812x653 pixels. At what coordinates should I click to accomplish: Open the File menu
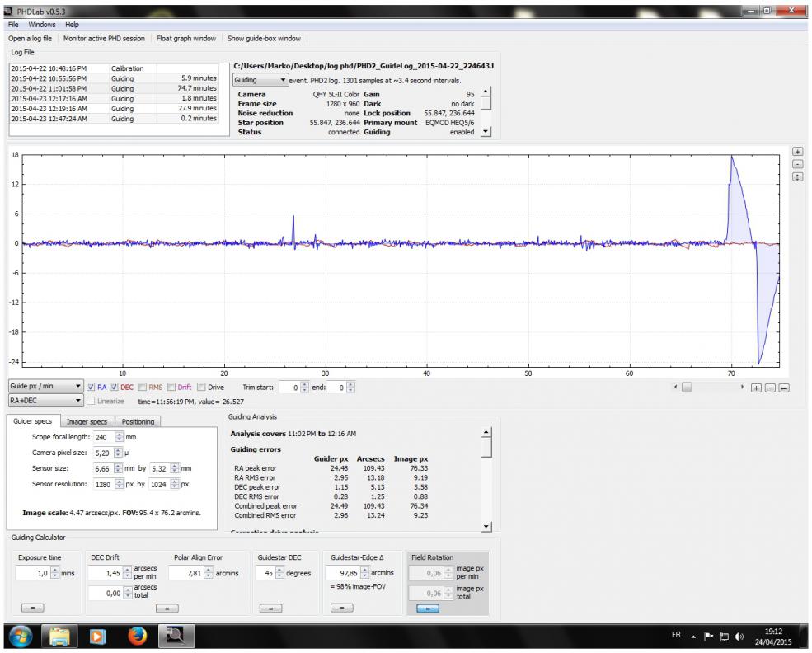13,25
